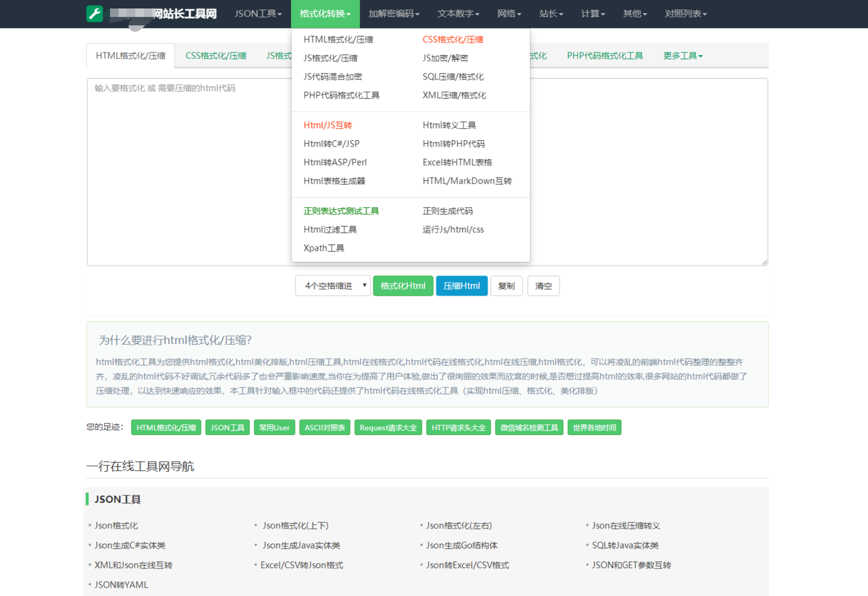The height and width of the screenshot is (596, 868).
Task: Click the blue 压缩Html button
Action: click(x=462, y=286)
